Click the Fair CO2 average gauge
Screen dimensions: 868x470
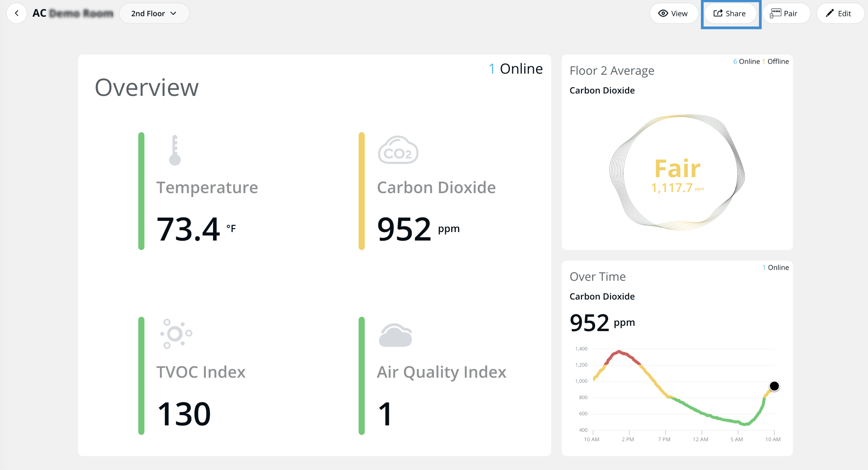click(677, 173)
